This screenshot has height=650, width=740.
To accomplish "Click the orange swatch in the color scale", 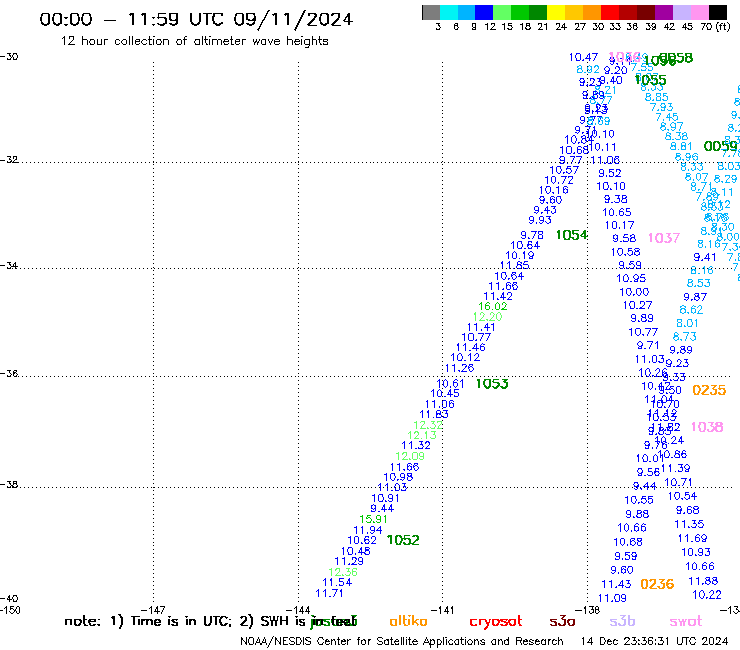I will [x=592, y=12].
